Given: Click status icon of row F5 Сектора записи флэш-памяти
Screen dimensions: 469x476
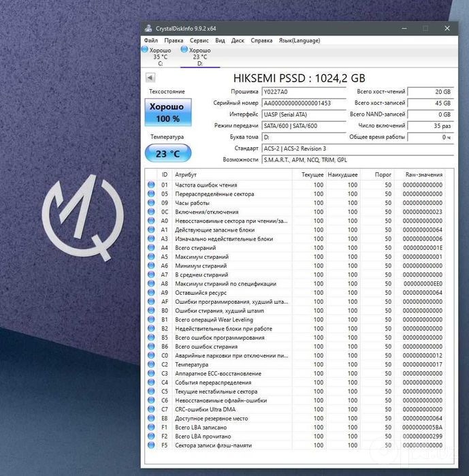Looking at the screenshot, I should 151,445.
